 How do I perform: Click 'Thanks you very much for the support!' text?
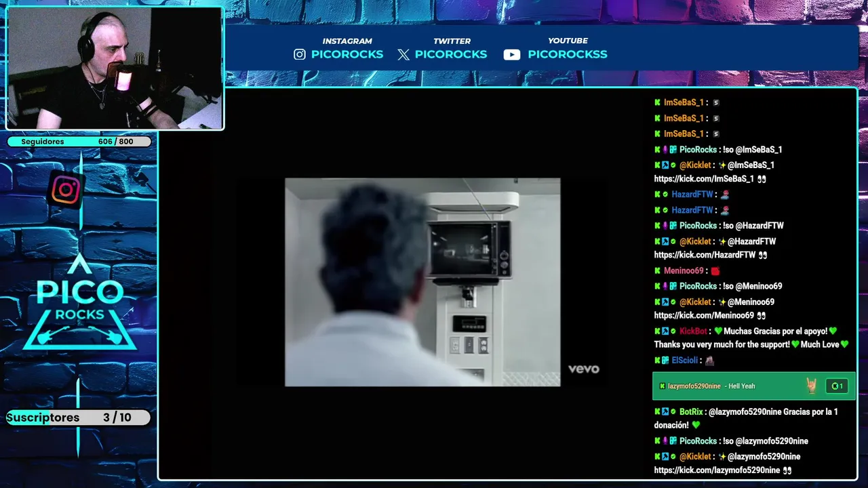tap(722, 345)
